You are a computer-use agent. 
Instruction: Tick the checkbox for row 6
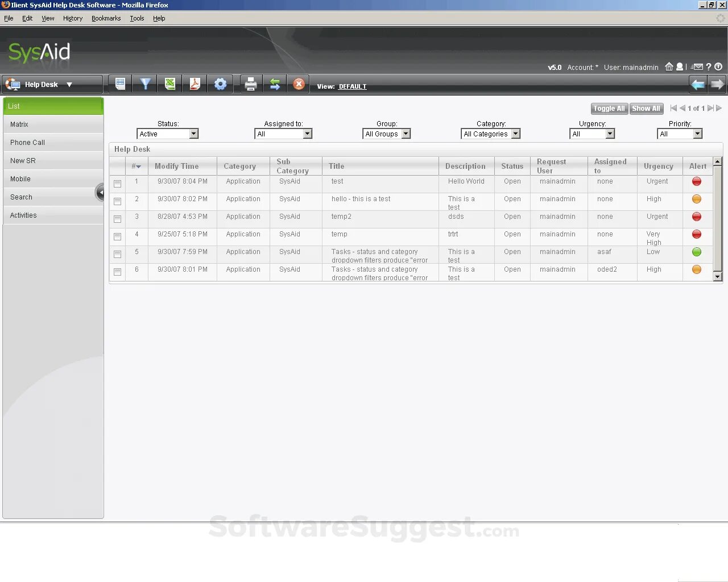point(118,272)
